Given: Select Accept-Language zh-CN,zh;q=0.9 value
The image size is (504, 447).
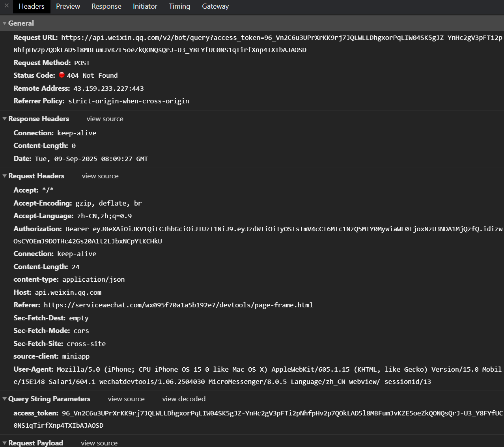Looking at the screenshot, I should point(105,216).
